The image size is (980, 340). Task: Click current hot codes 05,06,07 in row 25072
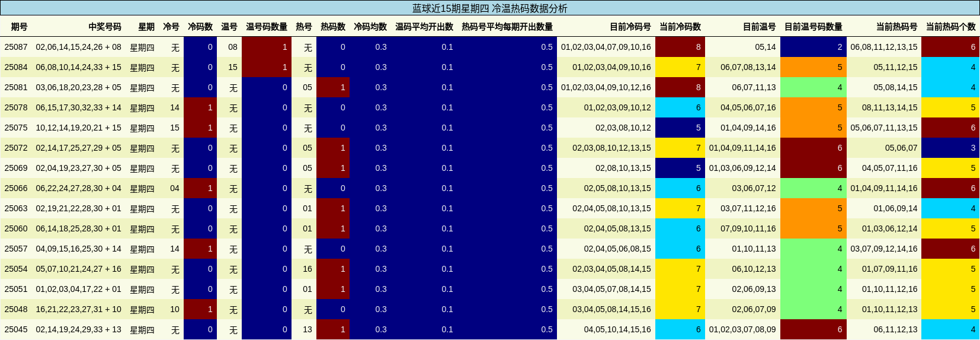(x=901, y=148)
